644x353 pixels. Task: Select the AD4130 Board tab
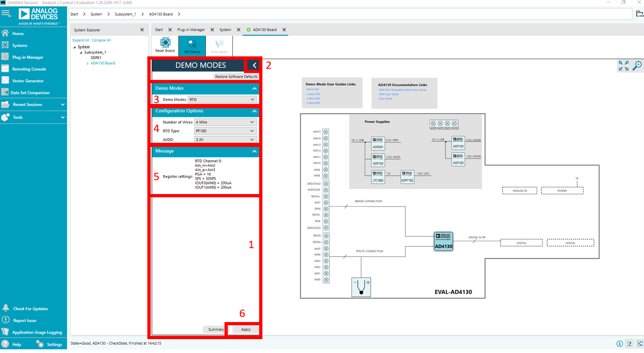(x=265, y=30)
